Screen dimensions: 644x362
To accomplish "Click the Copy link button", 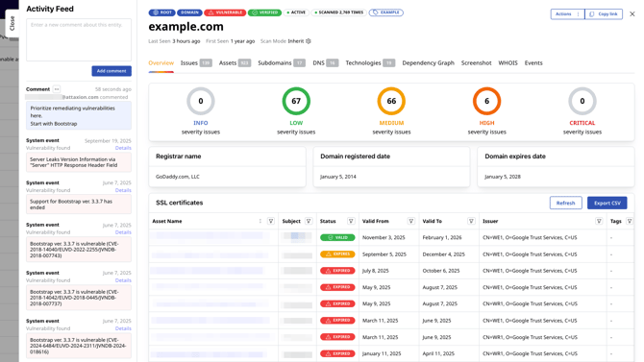I will 604,14.
